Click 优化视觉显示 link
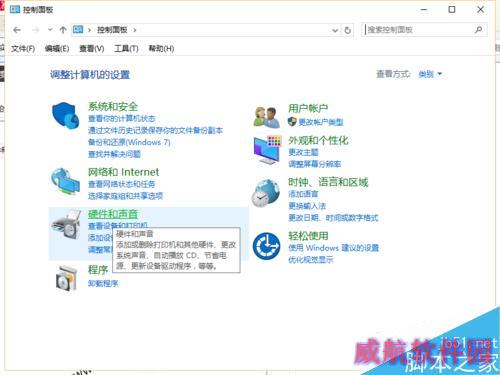This screenshot has height=375, width=500. (311, 260)
